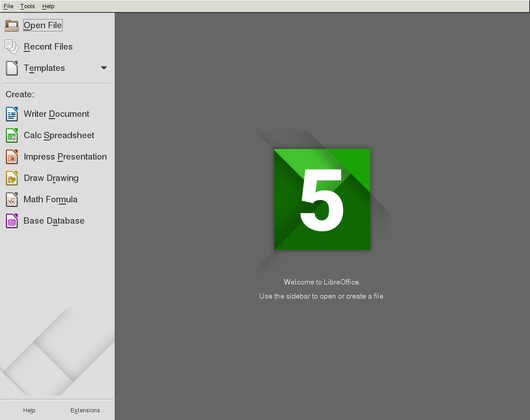Show the Recent Files list
530x420 pixels.
click(x=48, y=47)
